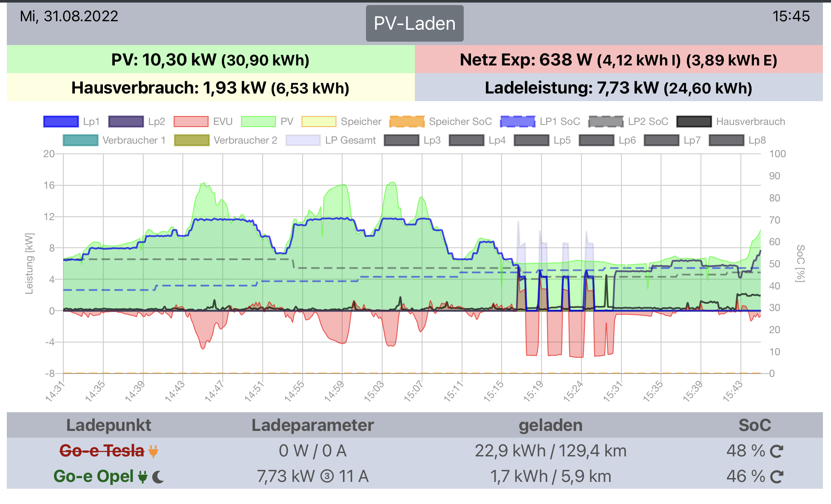Viewport: 831px width, 504px height.
Task: Disable the Go-e Opel charge point
Action: coord(94,476)
